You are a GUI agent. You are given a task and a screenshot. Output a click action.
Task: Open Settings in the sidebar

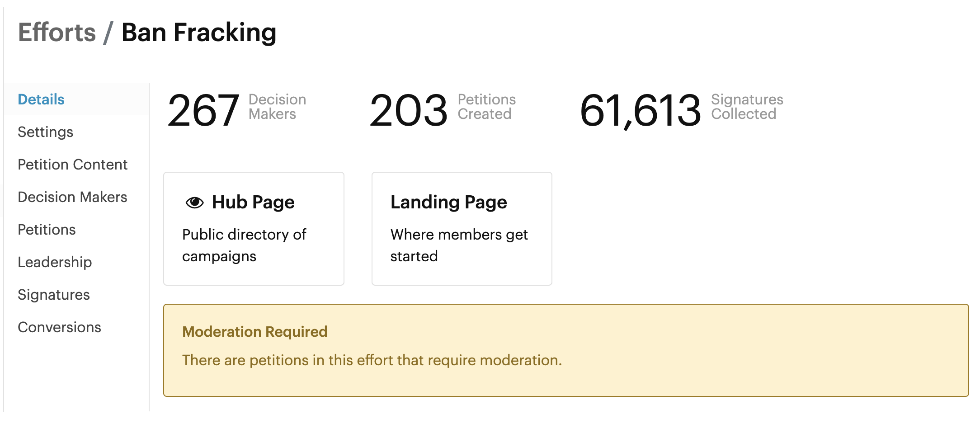[x=78, y=132]
